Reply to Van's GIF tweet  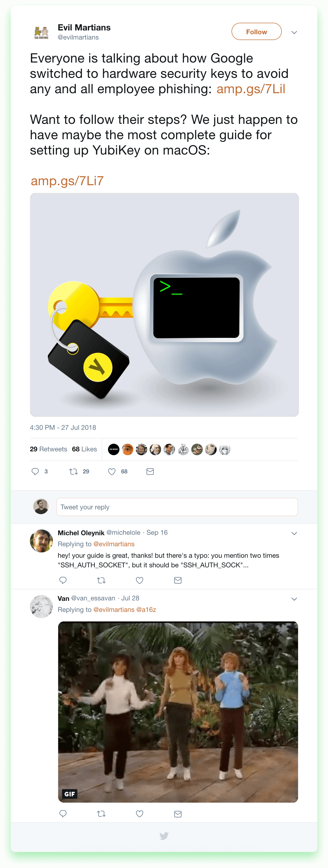[x=63, y=814]
